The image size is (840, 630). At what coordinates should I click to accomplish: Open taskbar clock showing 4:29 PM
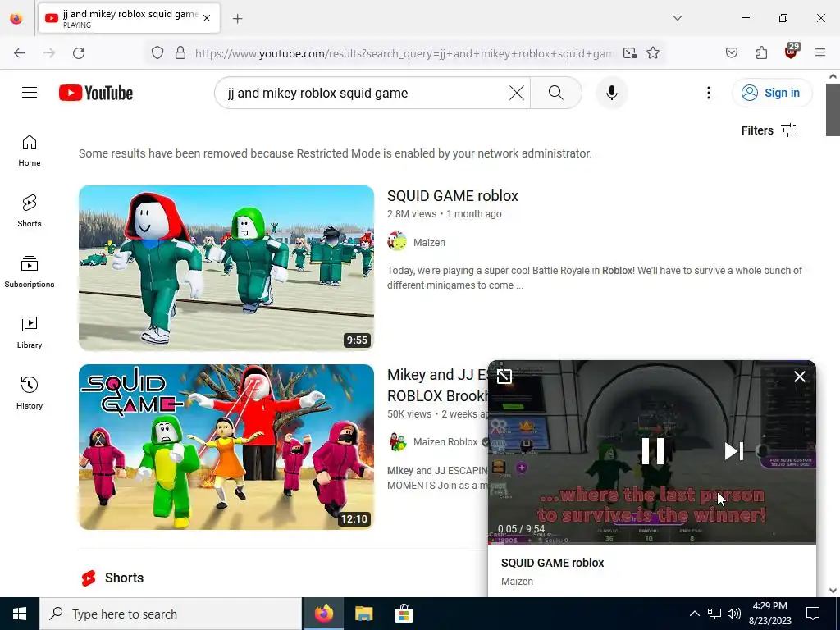(769, 614)
